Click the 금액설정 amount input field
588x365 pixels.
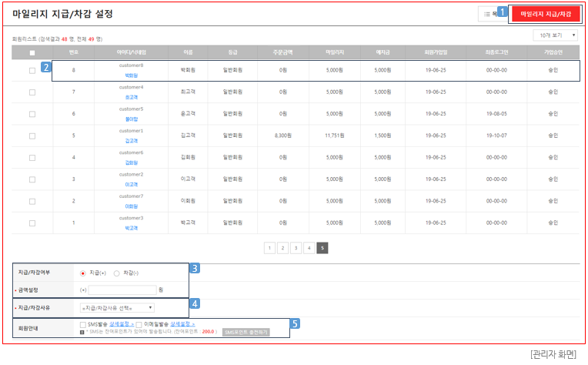[x=122, y=290]
